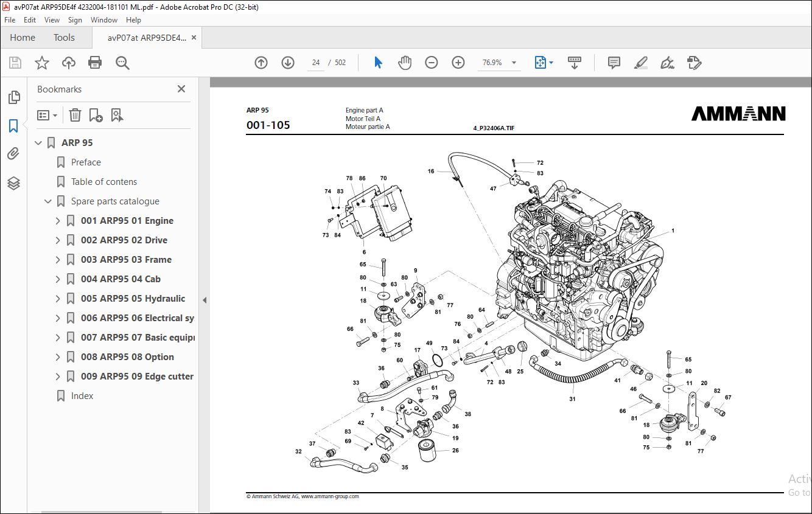
Task: Expand the 008 ARP95 08 Option bookmark
Action: pyautogui.click(x=58, y=357)
